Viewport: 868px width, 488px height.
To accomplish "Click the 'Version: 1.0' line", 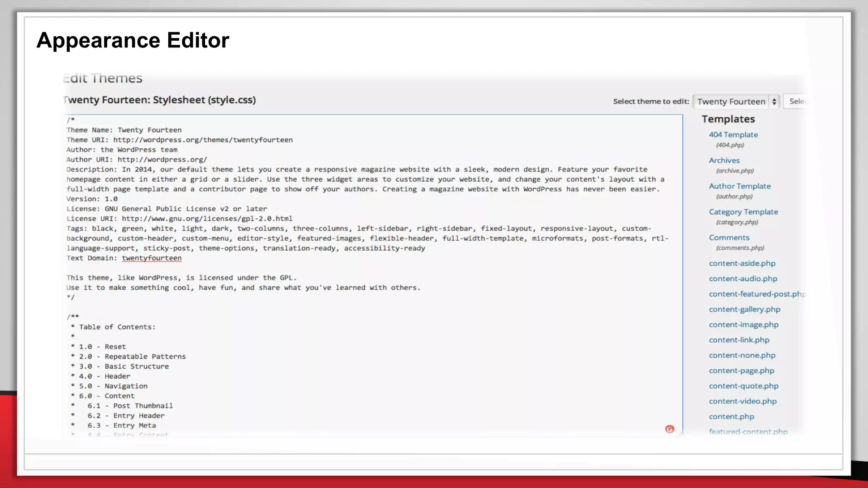I will tap(92, 199).
